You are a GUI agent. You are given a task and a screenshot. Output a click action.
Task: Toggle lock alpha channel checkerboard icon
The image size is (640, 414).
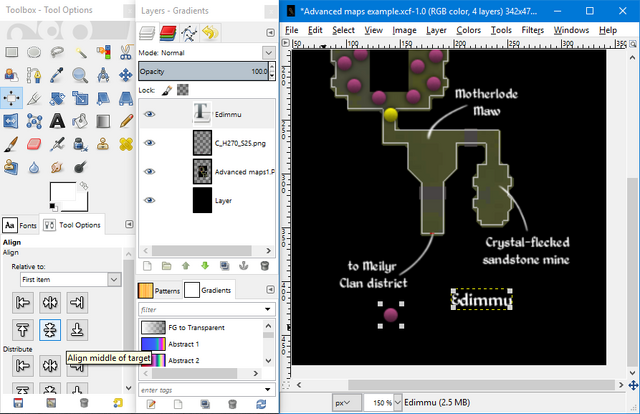(x=182, y=90)
